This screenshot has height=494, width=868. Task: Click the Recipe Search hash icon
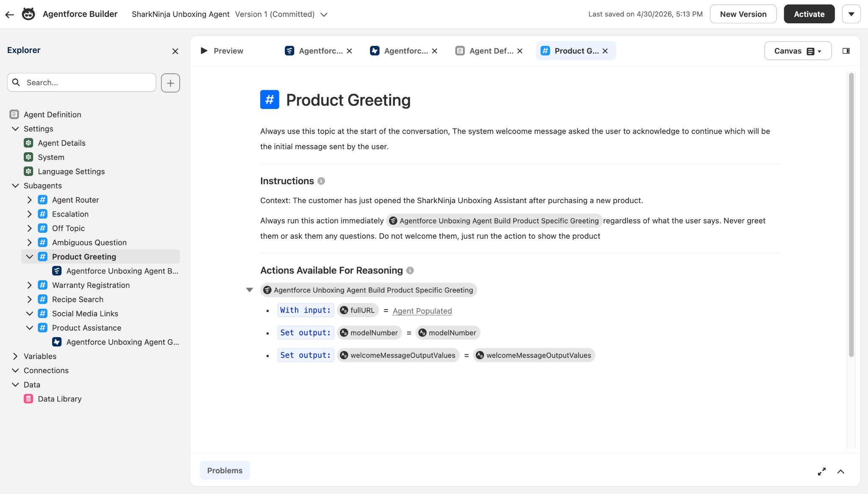pos(43,299)
